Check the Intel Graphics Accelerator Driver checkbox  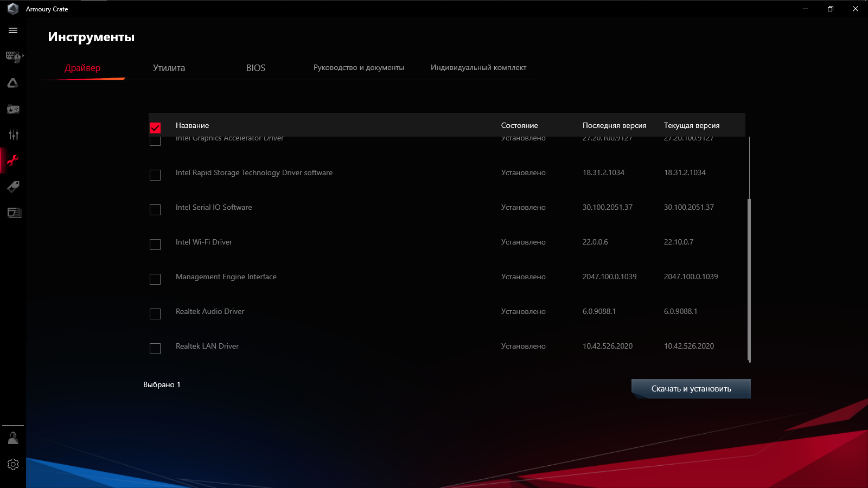pos(155,140)
